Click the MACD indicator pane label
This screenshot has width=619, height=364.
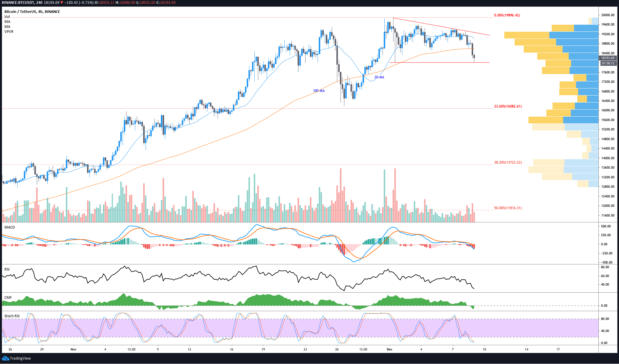9,227
